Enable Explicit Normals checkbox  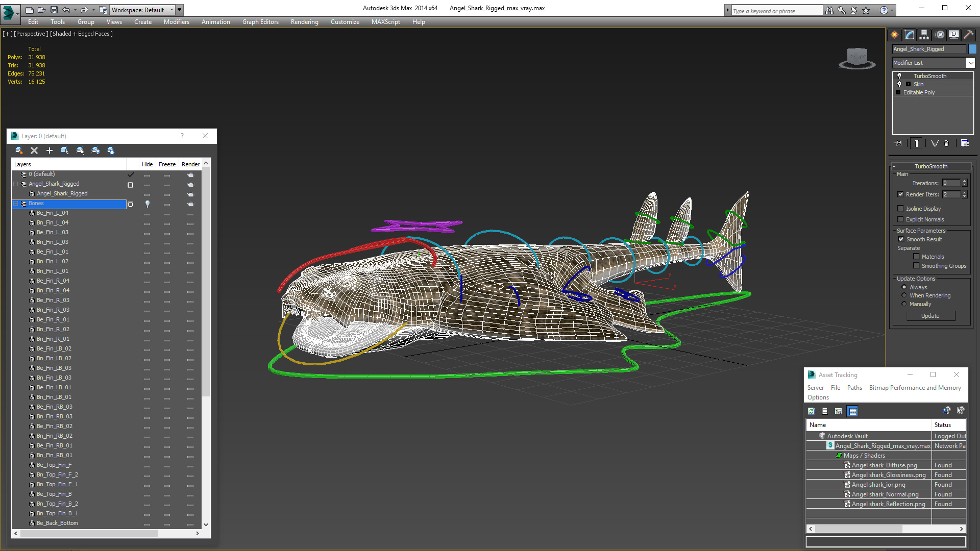900,219
